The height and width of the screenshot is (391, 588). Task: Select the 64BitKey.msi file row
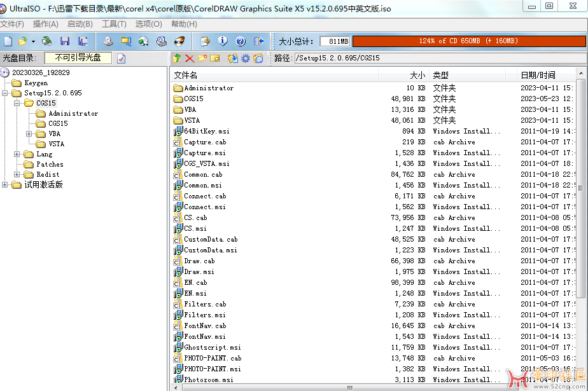tap(374, 131)
